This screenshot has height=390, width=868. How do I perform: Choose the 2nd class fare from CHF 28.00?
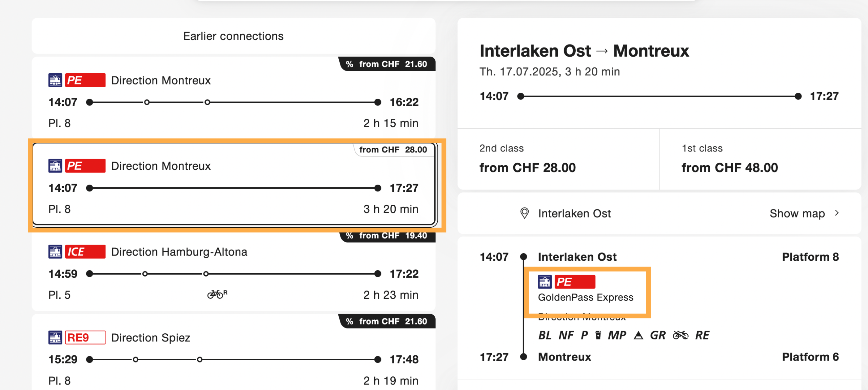[x=558, y=159]
